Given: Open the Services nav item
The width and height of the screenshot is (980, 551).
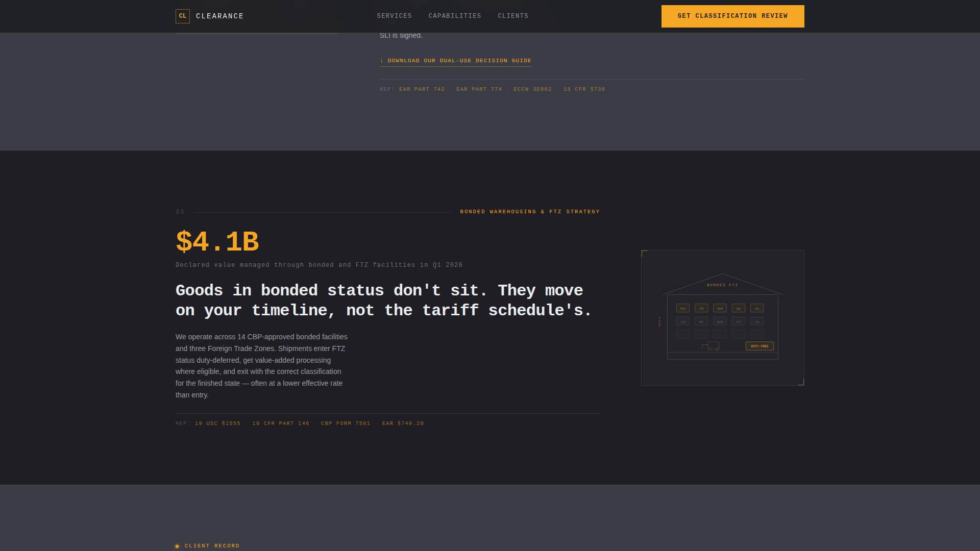Looking at the screenshot, I should click(394, 16).
